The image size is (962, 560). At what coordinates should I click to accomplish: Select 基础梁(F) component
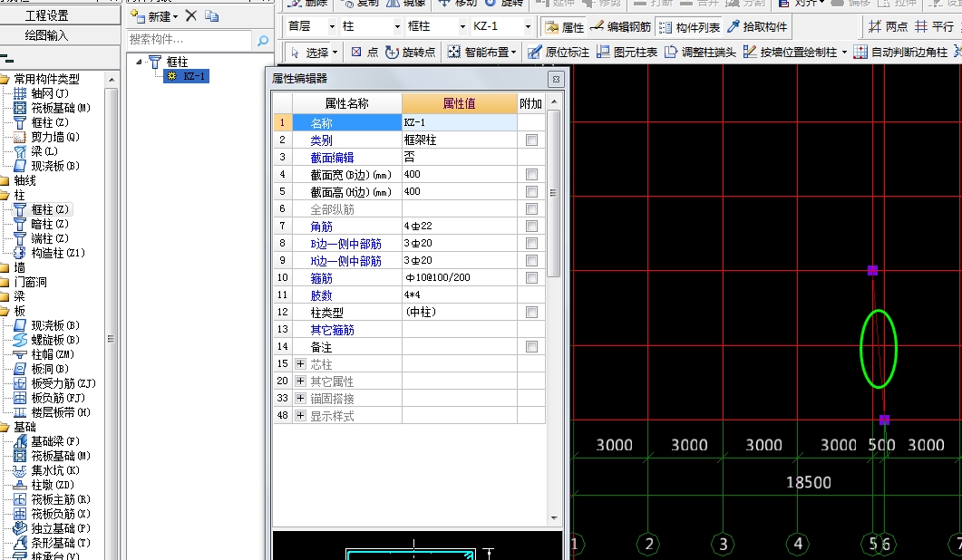coord(47,441)
